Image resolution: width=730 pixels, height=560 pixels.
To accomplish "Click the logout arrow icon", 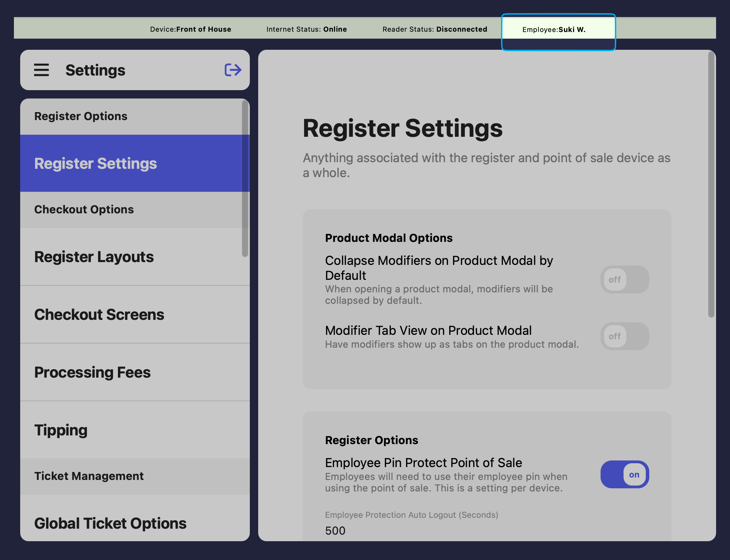I will 233,70.
